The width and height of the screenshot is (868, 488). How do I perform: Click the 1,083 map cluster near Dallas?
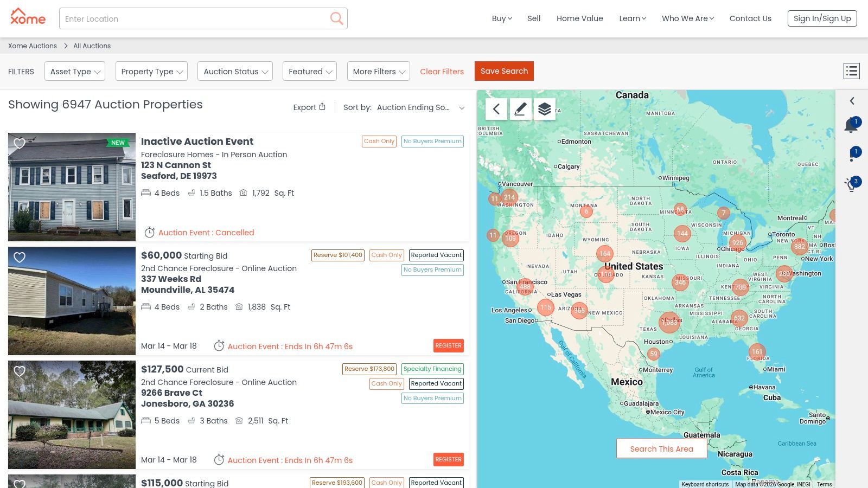pyautogui.click(x=669, y=322)
